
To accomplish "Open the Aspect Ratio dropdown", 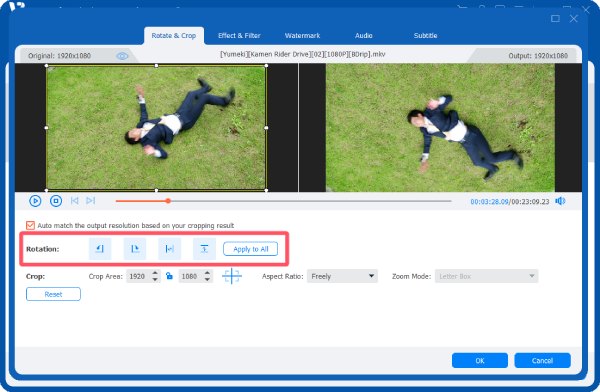I will [342, 276].
